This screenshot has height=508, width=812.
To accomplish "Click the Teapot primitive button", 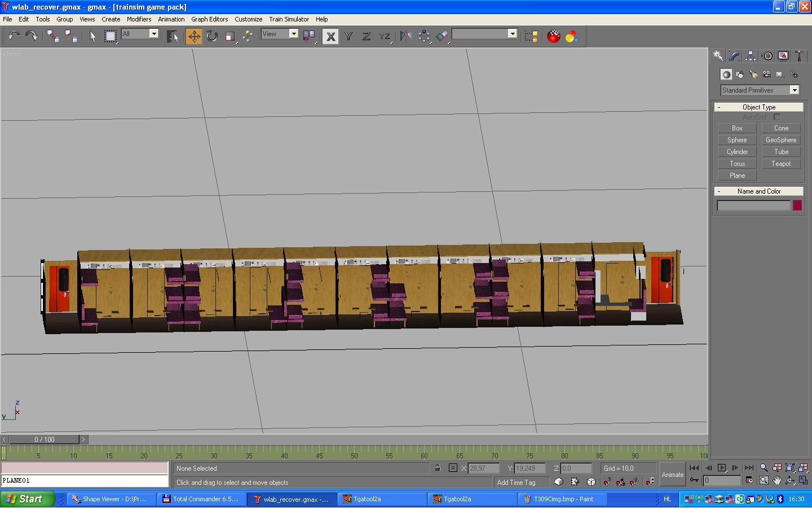I will pos(781,164).
